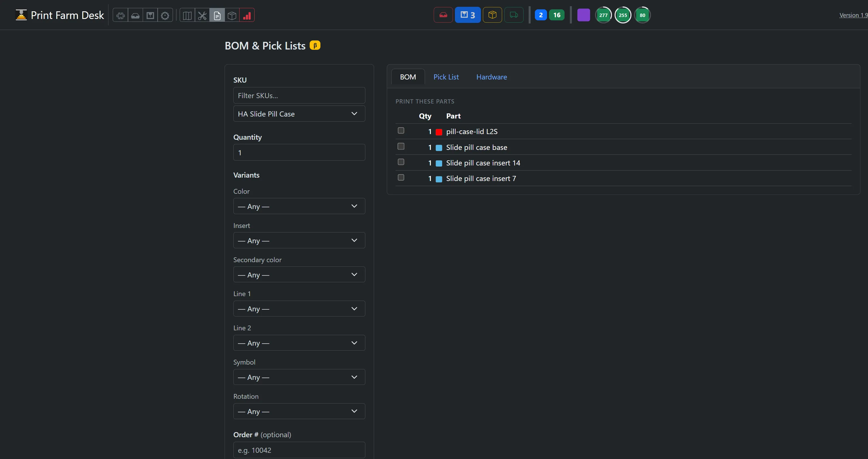
Task: Open the Rotation dropdown
Action: point(299,411)
